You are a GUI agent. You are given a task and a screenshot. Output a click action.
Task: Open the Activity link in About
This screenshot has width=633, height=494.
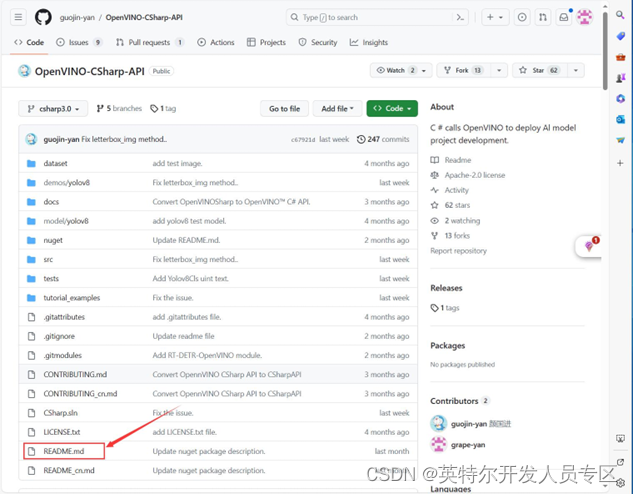point(457,190)
